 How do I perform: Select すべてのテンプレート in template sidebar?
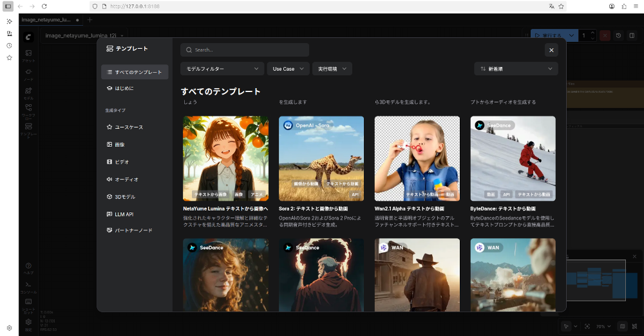135,72
